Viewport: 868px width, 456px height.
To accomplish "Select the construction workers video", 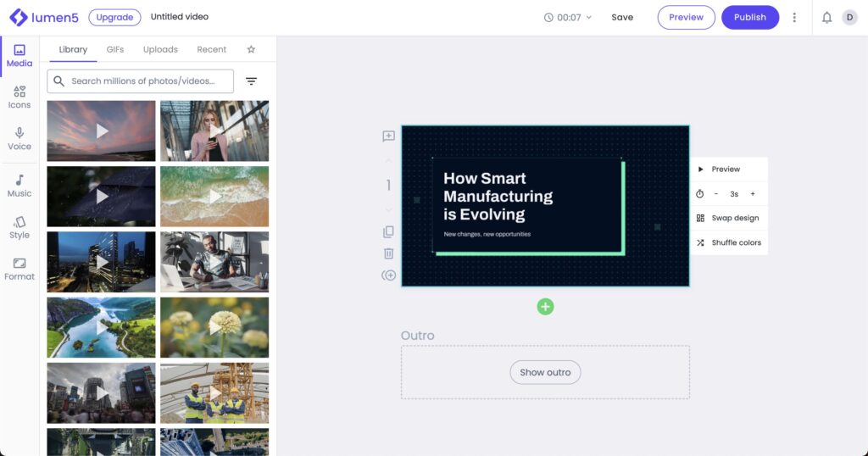I will click(x=214, y=393).
